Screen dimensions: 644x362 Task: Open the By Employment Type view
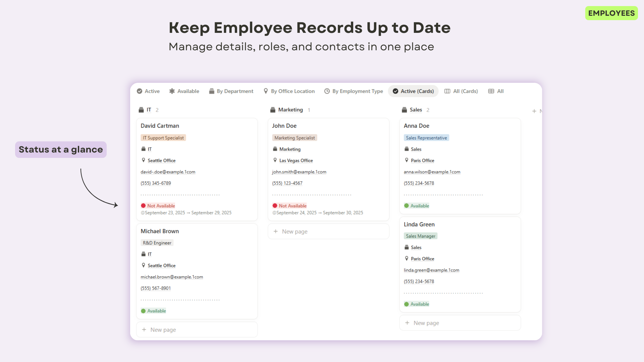tap(357, 91)
